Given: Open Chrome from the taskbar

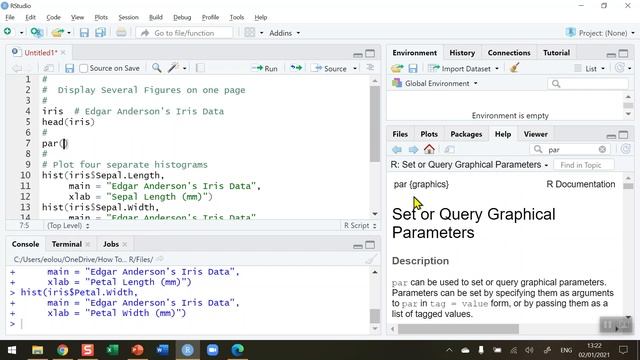Looking at the screenshot, I should point(62,350).
